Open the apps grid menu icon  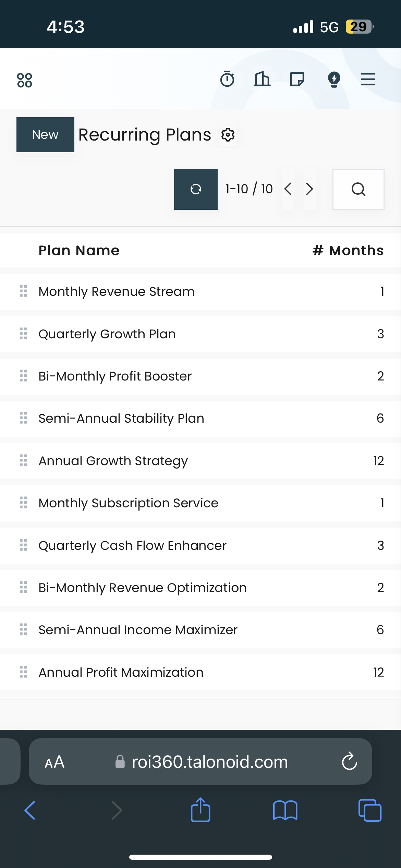(x=24, y=80)
